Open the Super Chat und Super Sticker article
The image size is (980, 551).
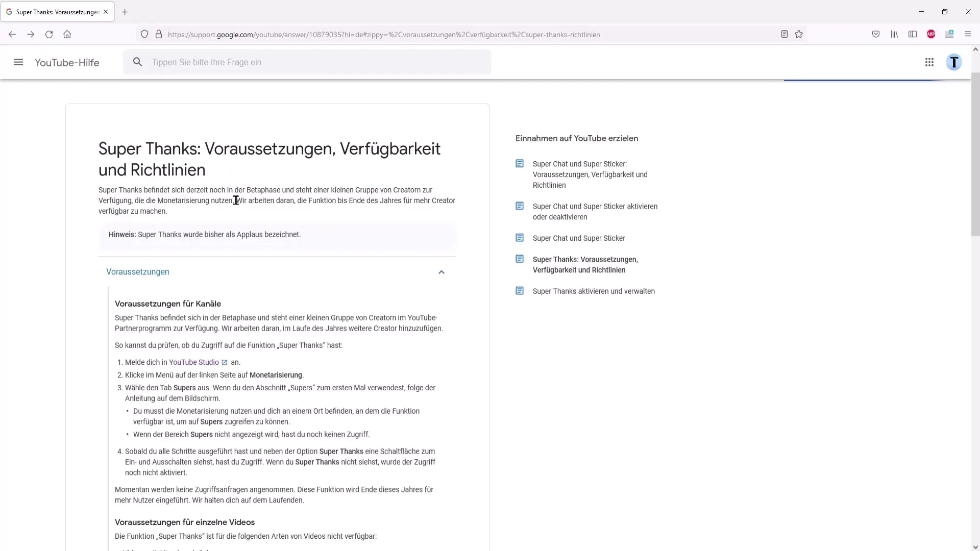(x=579, y=238)
